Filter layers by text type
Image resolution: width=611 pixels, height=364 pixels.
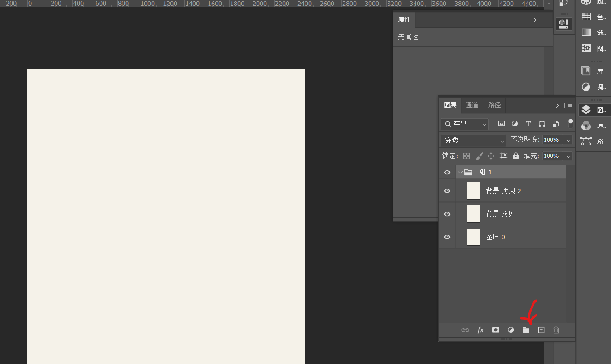point(528,124)
